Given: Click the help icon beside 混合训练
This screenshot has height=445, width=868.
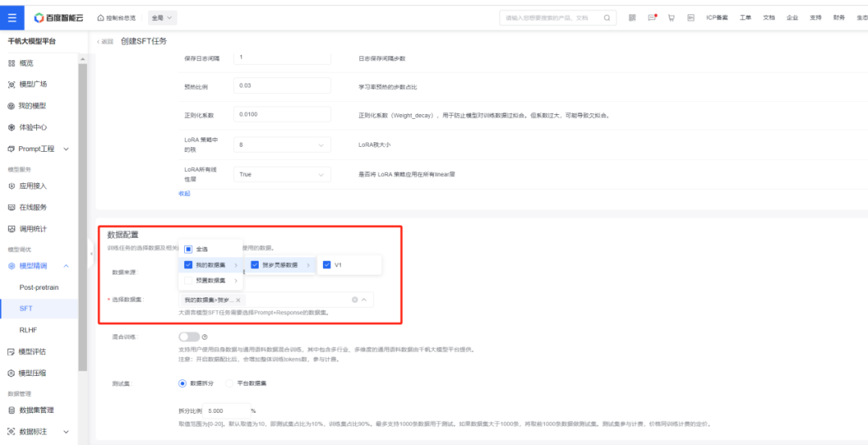Looking at the screenshot, I should click(x=204, y=337).
